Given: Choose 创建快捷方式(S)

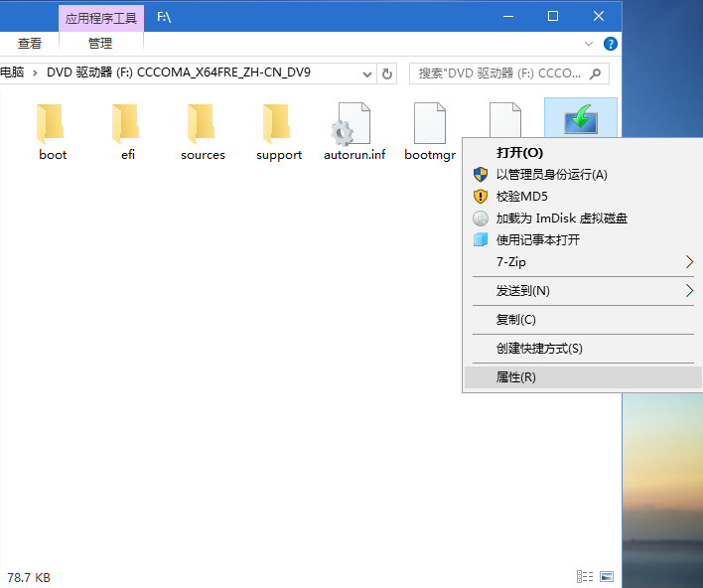Looking at the screenshot, I should point(583,349).
